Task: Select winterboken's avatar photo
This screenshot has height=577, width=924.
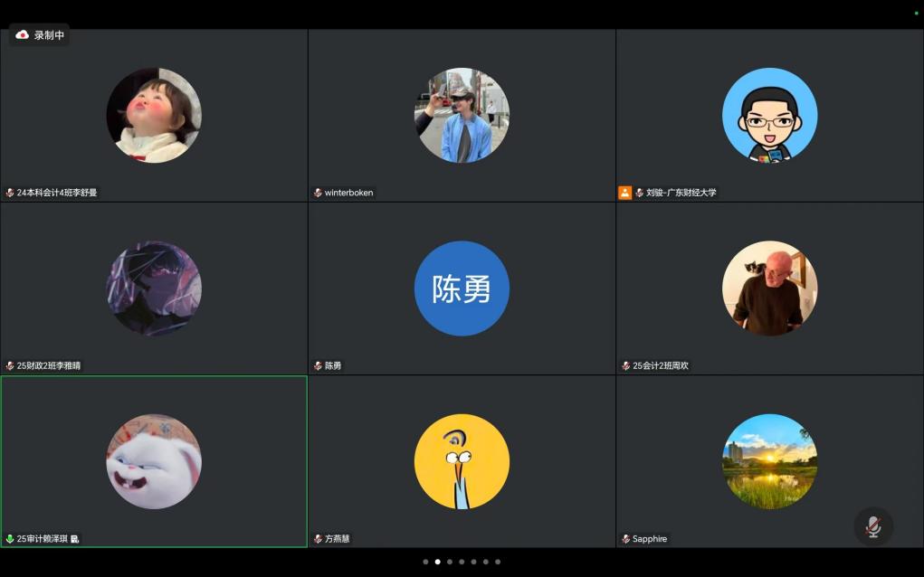Action: click(462, 115)
